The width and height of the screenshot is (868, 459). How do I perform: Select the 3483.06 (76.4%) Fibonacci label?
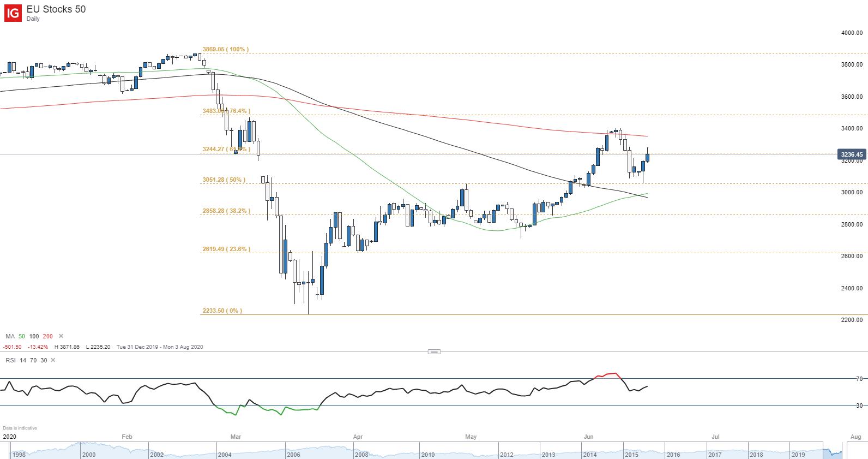pos(226,111)
